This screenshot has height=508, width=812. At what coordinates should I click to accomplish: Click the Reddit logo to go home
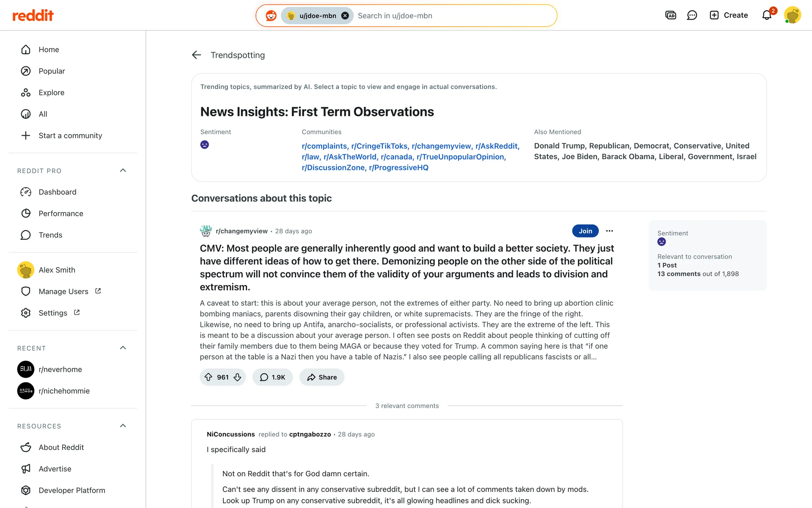coord(33,16)
